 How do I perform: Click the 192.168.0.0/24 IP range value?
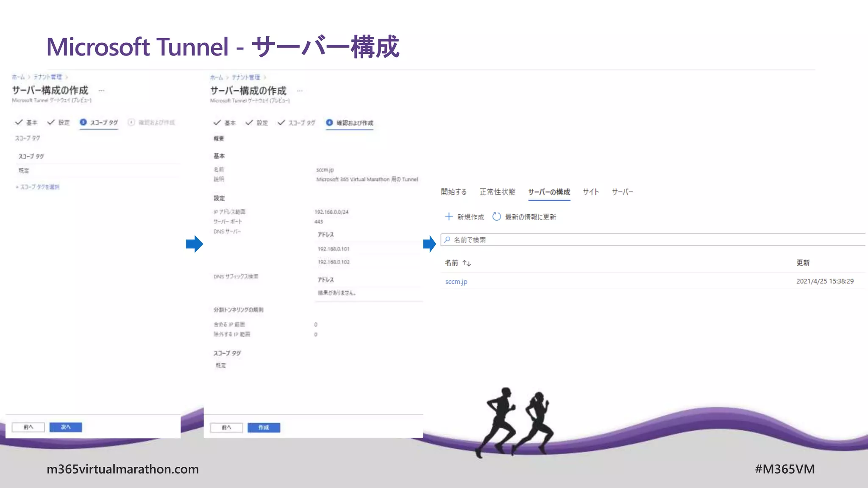coord(331,212)
